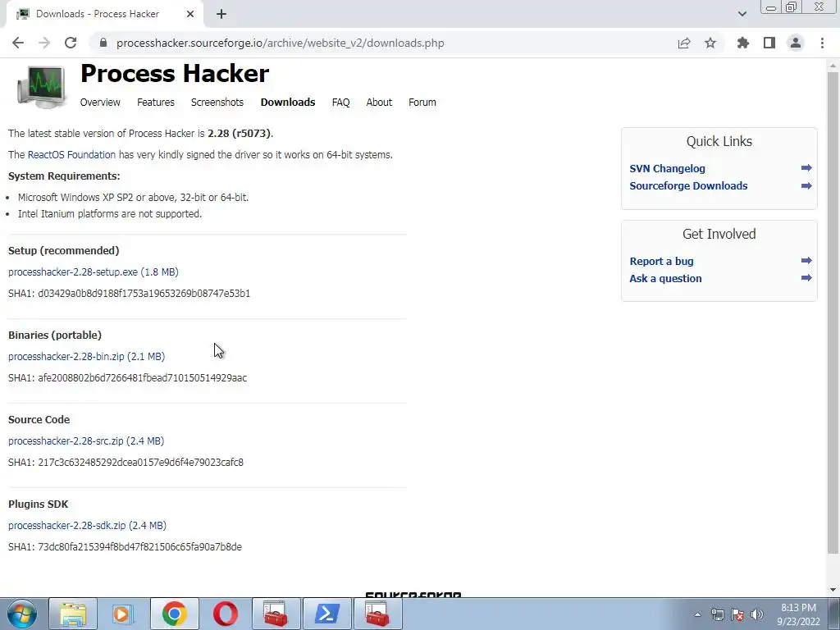Viewport: 840px width, 630px height.
Task: Open the Features page
Action: point(155,103)
